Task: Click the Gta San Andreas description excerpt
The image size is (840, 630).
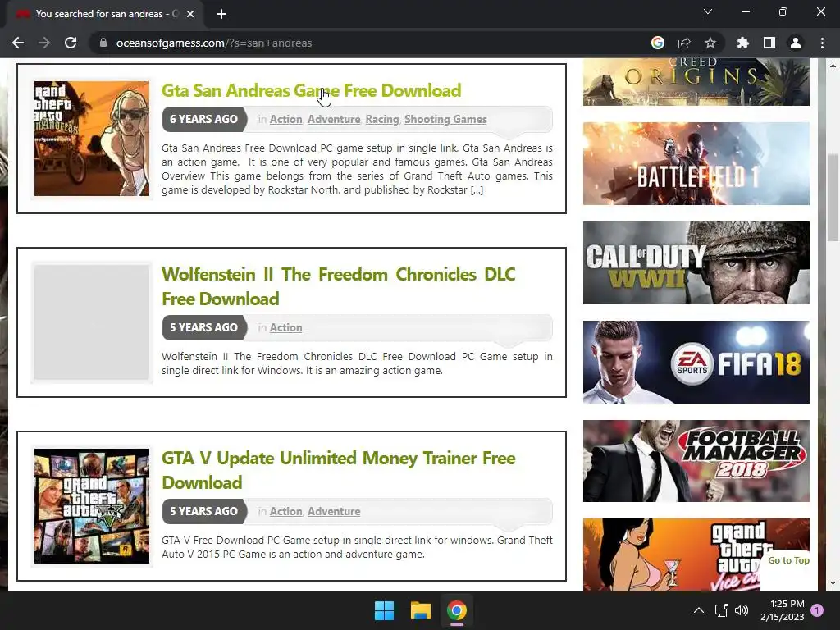Action: (357, 169)
